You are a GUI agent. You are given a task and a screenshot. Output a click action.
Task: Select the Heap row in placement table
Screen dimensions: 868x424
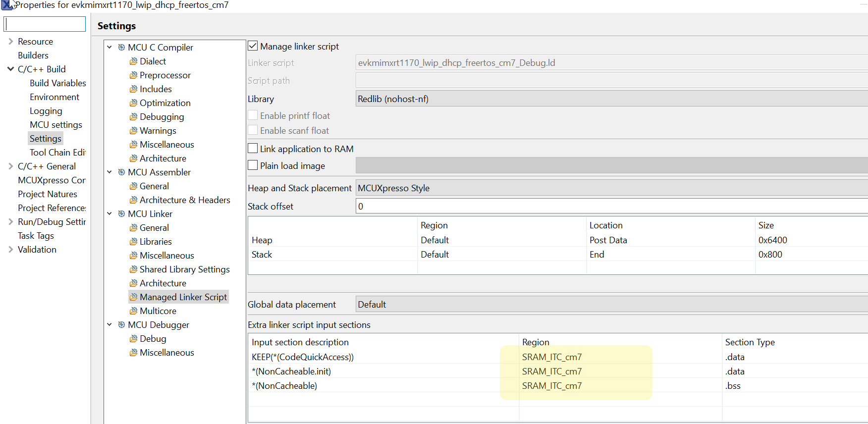pyautogui.click(x=262, y=240)
